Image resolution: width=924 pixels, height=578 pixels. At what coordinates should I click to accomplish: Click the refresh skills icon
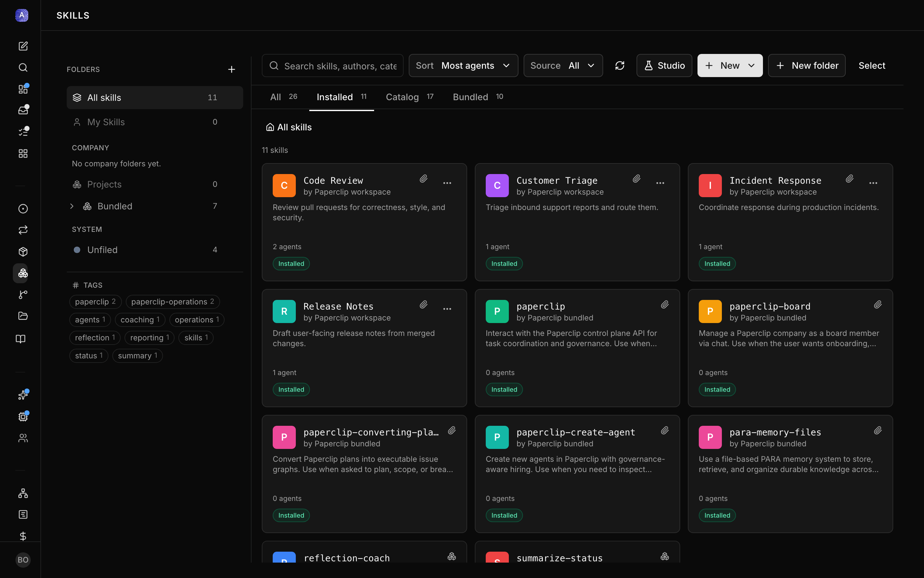point(620,66)
